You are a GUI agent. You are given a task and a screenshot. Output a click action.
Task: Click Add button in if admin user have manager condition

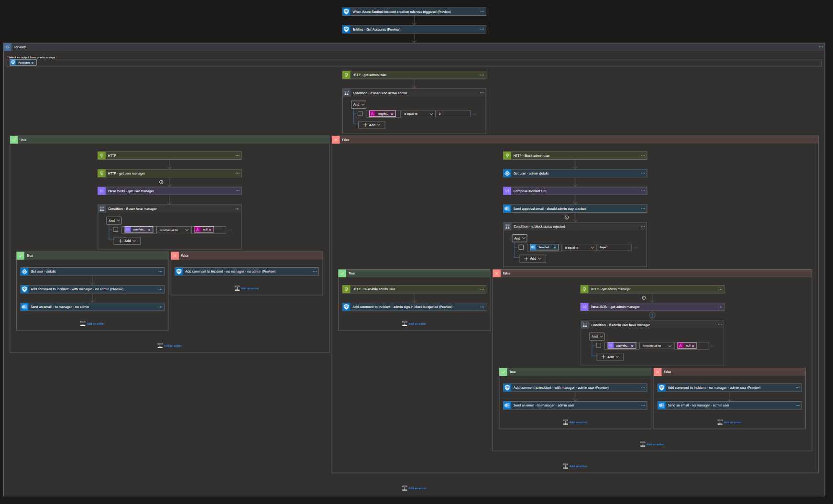tap(610, 357)
